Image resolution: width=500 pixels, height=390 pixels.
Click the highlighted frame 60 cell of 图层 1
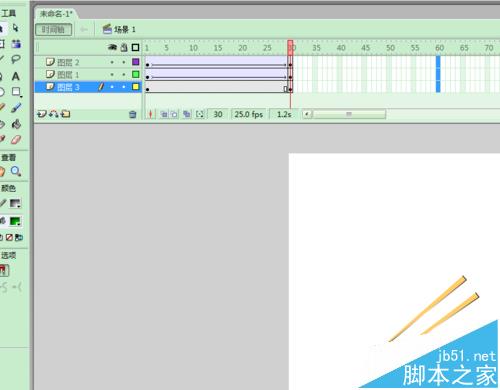click(x=438, y=74)
